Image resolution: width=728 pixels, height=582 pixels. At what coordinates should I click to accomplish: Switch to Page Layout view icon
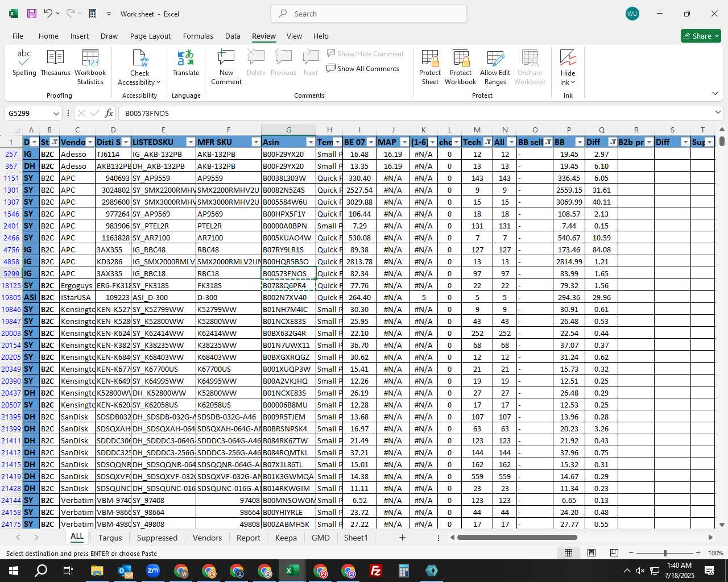pos(591,553)
